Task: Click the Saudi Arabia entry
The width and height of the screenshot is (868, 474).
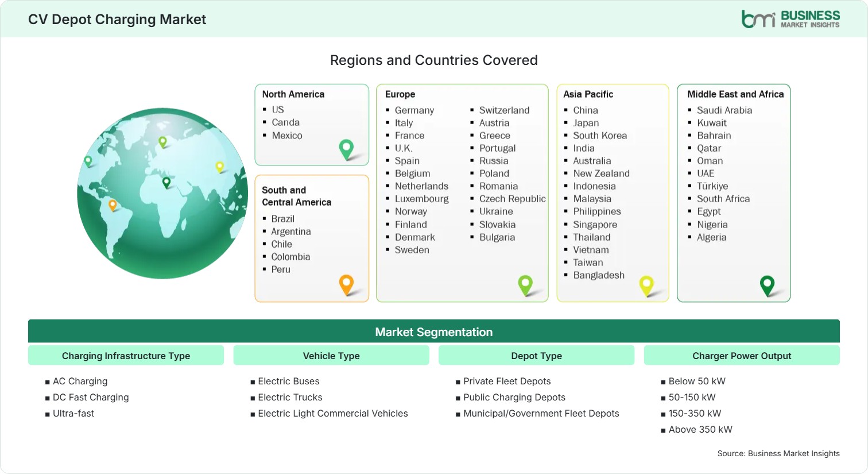Action: [x=724, y=110]
